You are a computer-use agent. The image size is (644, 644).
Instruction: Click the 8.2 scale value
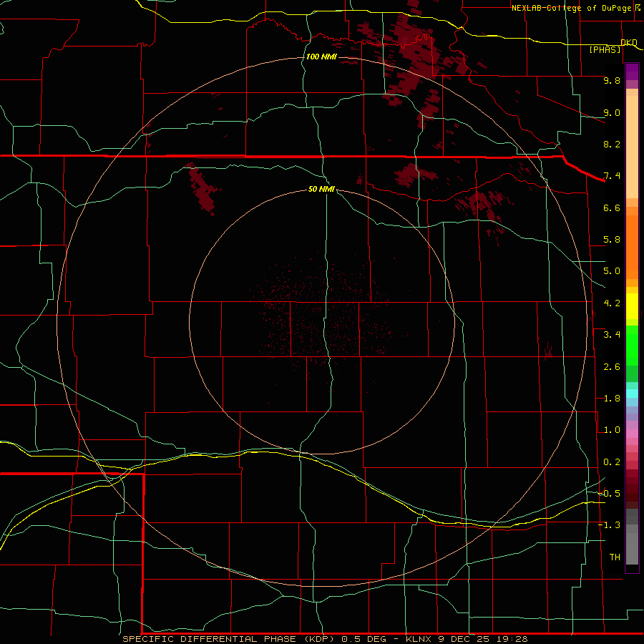tap(612, 144)
